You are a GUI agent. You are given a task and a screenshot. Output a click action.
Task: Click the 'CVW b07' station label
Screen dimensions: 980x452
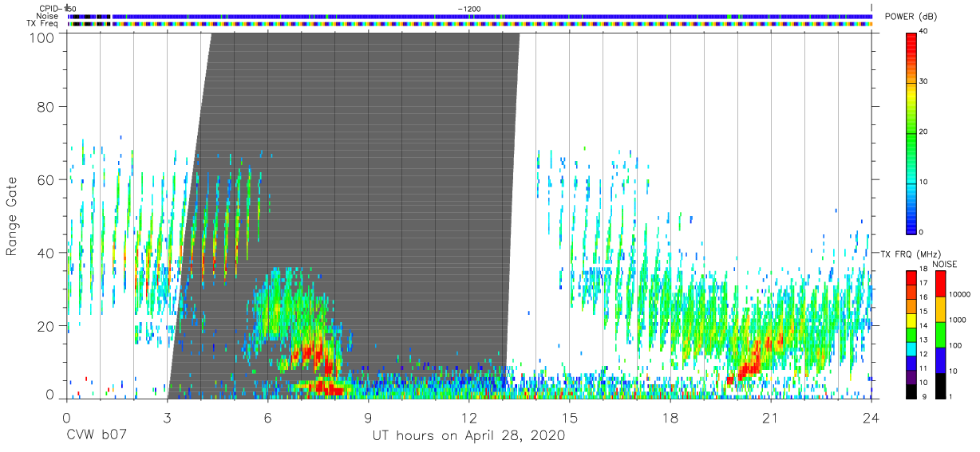pyautogui.click(x=97, y=436)
